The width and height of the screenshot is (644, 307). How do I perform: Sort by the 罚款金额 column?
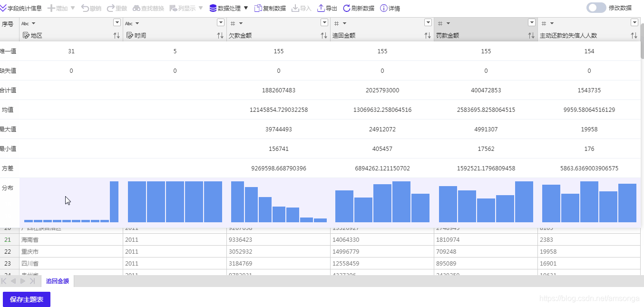(531, 36)
